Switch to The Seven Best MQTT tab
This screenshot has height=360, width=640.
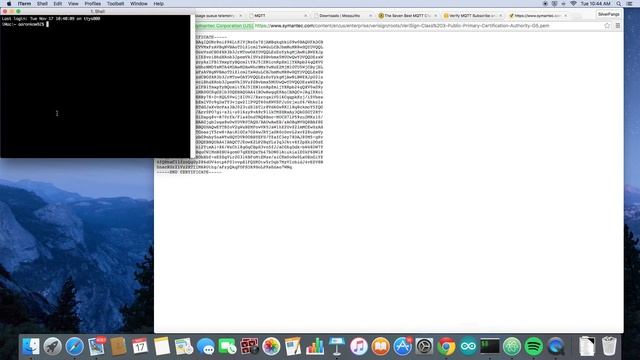[407, 16]
